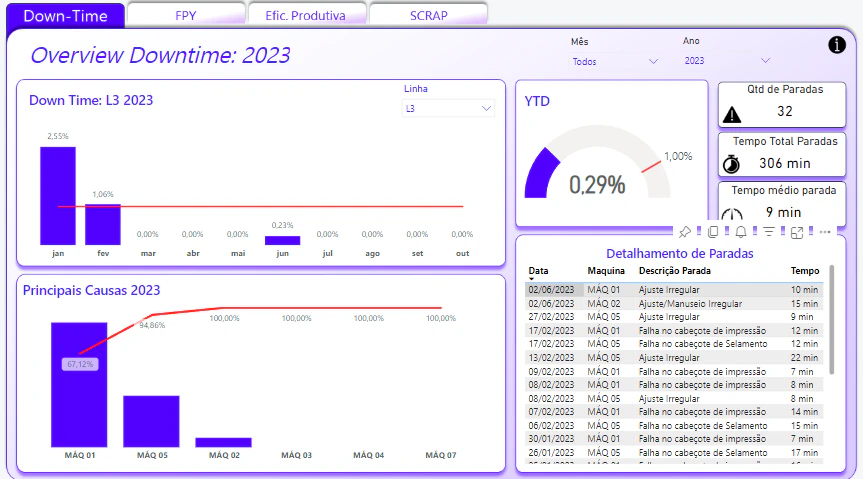Select the fev bar in the Down Time chart
Screen dimensions: 863x479
tap(103, 224)
